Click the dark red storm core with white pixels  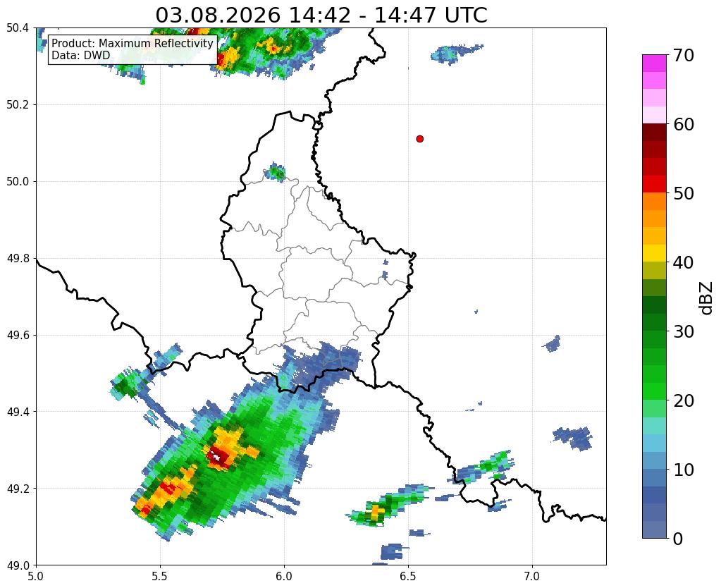click(x=219, y=456)
